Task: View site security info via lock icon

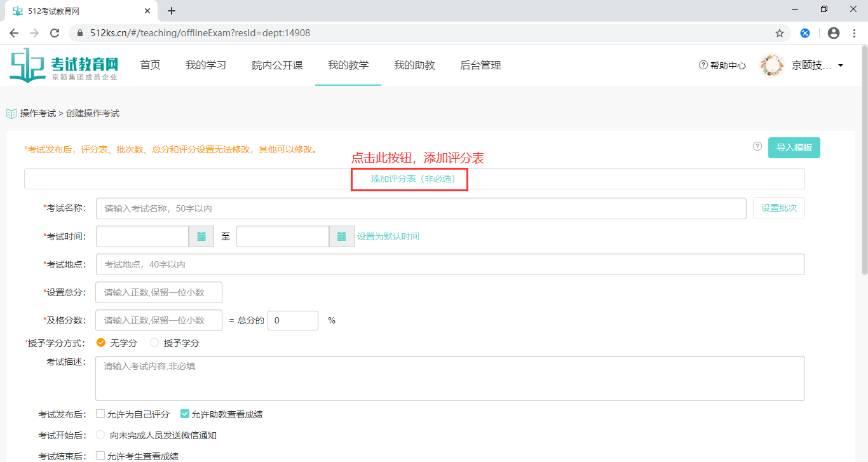Action: click(80, 33)
